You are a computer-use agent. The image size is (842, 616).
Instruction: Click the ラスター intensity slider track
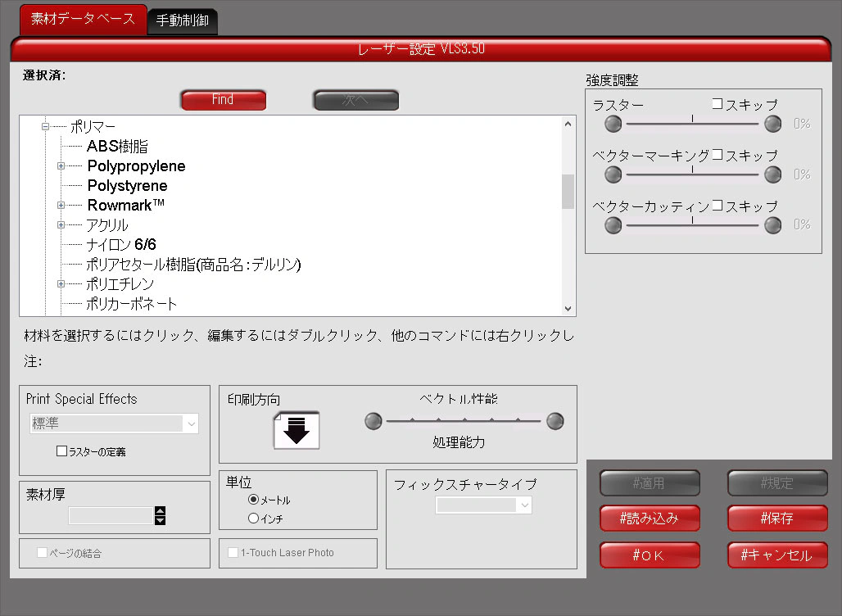693,124
